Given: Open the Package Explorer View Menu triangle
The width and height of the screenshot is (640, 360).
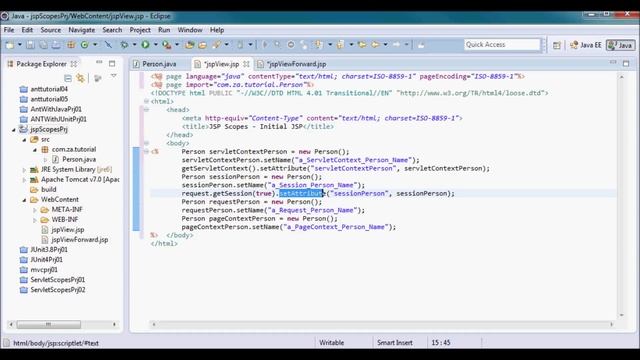Looking at the screenshot, I should coord(113,76).
